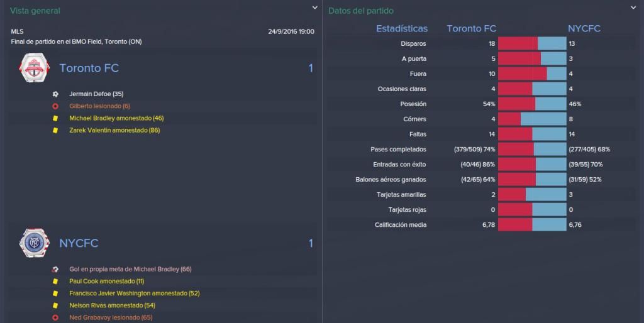Click NYCFC header in the statistics table
Viewport: 644px width, 323px height.
coord(584,28)
